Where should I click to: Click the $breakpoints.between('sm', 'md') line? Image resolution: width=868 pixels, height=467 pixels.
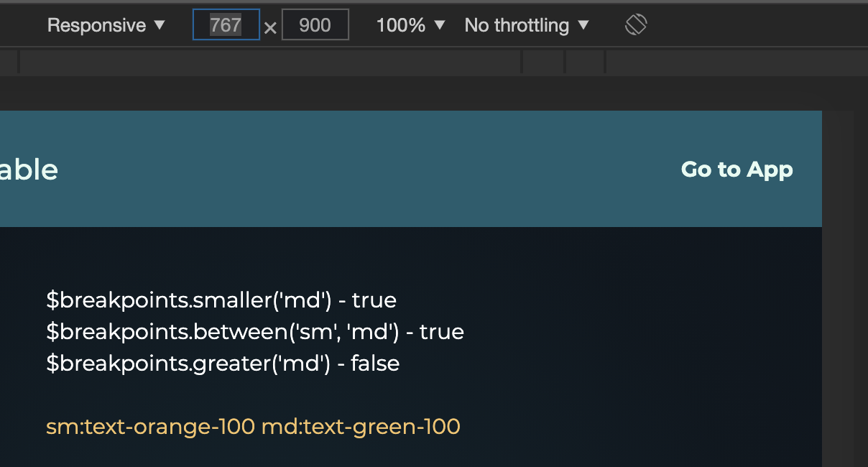click(255, 331)
